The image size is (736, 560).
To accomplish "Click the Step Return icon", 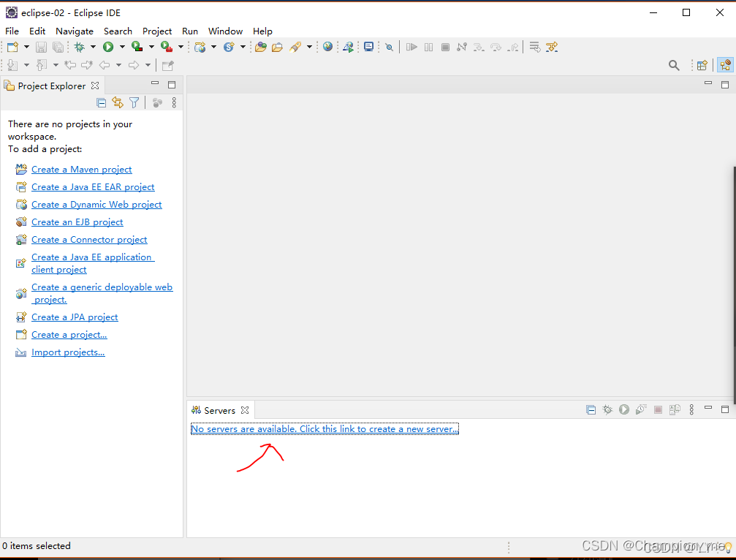I will click(x=513, y=47).
